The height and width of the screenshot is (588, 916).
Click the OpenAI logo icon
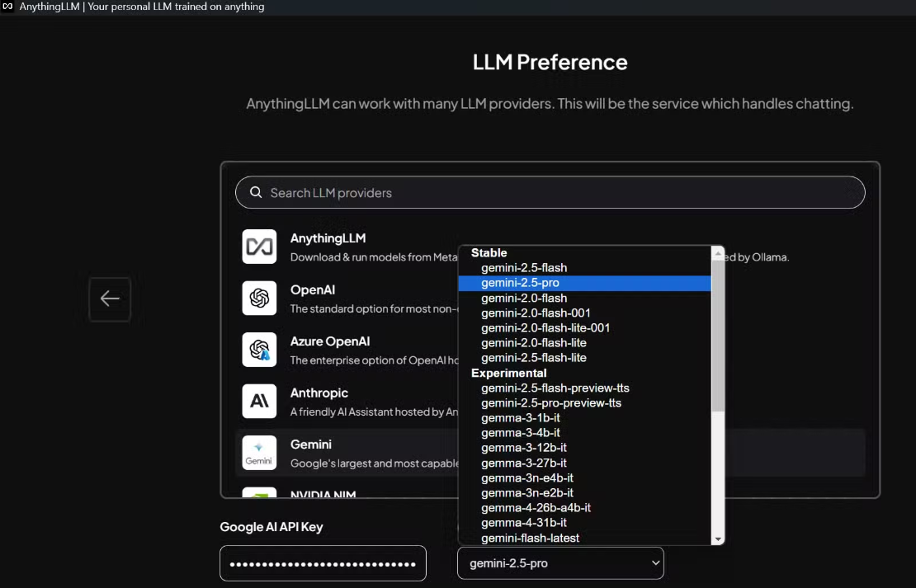pos(259,298)
